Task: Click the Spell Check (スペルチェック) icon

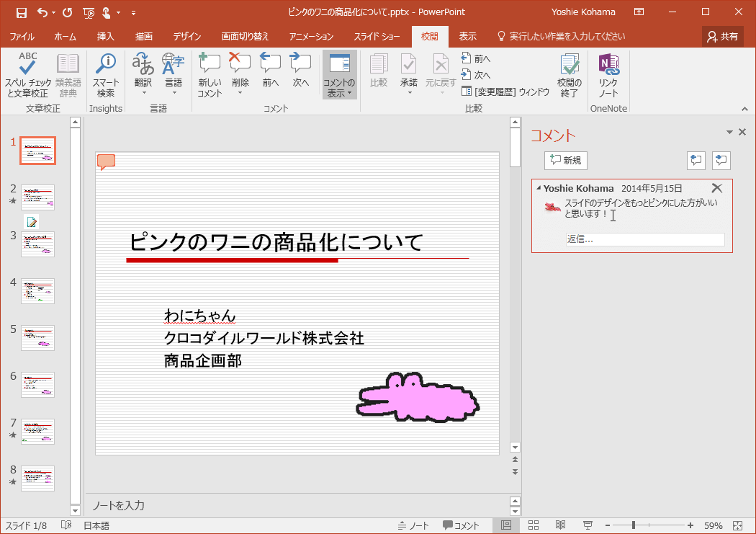Action: [x=27, y=76]
